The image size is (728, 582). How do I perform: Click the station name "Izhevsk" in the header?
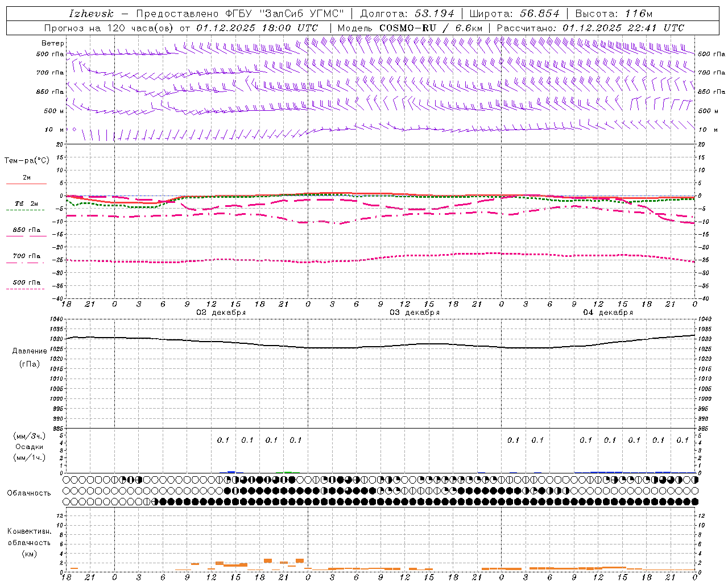[x=91, y=14]
